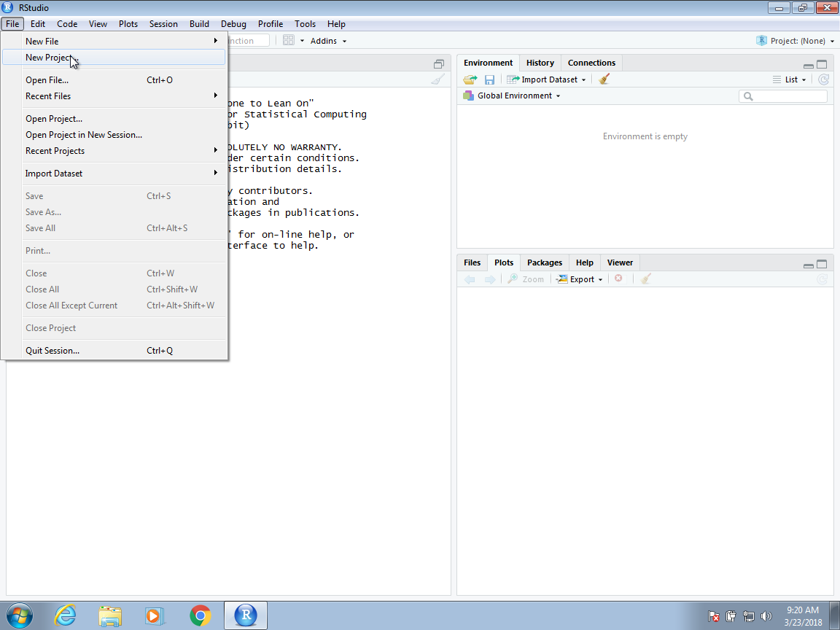Viewport: 840px width, 630px height.
Task: Open Windows Start menu
Action: tap(19, 615)
